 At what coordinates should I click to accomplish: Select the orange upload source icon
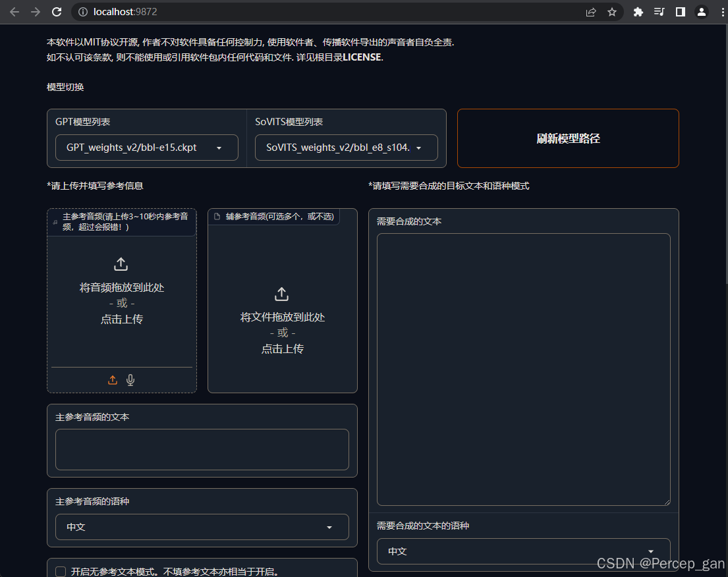pos(113,380)
